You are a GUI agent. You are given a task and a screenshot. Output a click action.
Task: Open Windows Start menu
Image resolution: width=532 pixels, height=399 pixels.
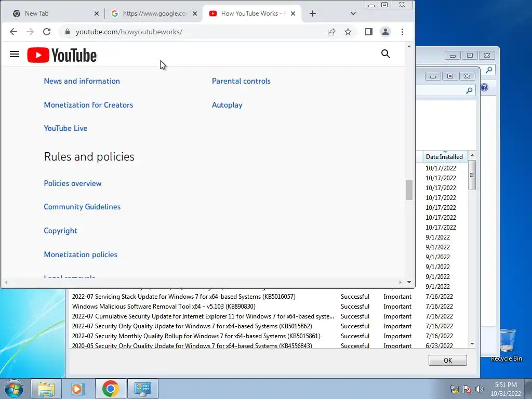pos(14,389)
